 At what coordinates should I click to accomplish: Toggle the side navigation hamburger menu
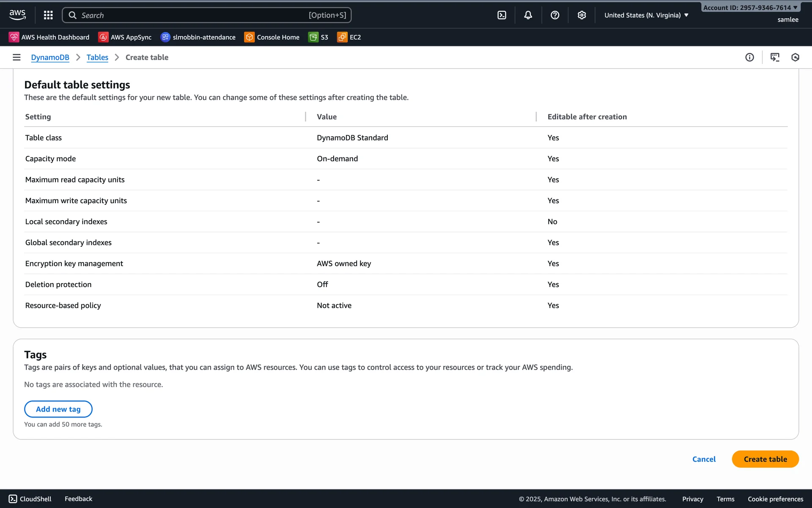(16, 57)
